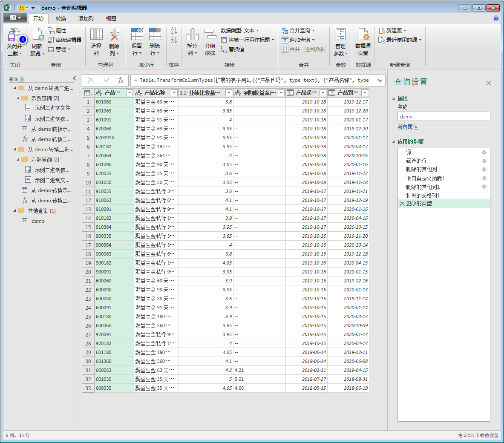This screenshot has width=504, height=443.
Task: Click the formula bar fx icon
Action: [x=121, y=80]
